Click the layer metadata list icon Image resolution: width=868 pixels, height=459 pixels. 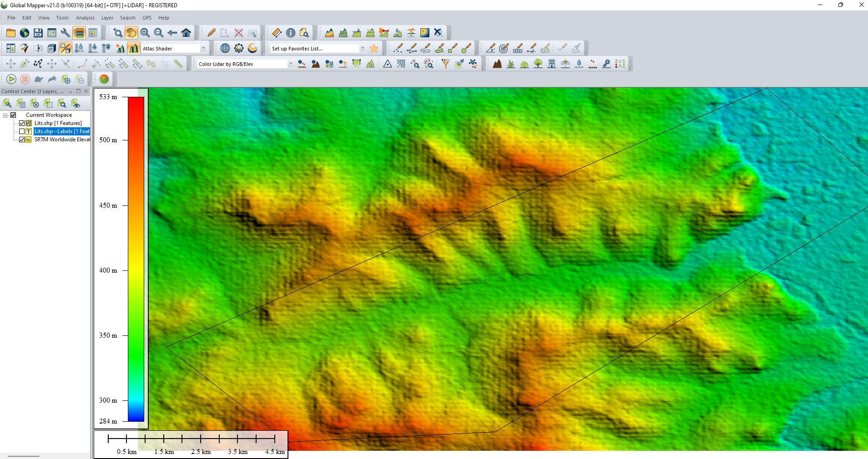pyautogui.click(x=21, y=104)
